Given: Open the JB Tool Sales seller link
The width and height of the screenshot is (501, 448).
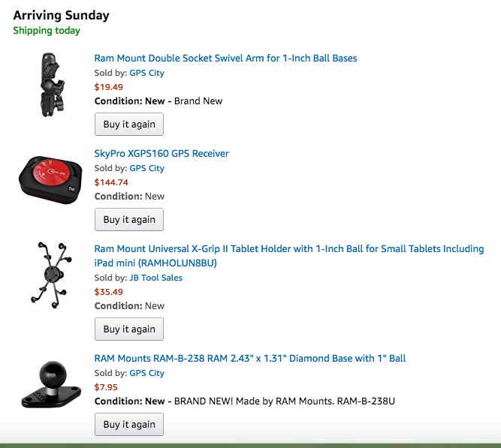Looking at the screenshot, I should [x=155, y=278].
